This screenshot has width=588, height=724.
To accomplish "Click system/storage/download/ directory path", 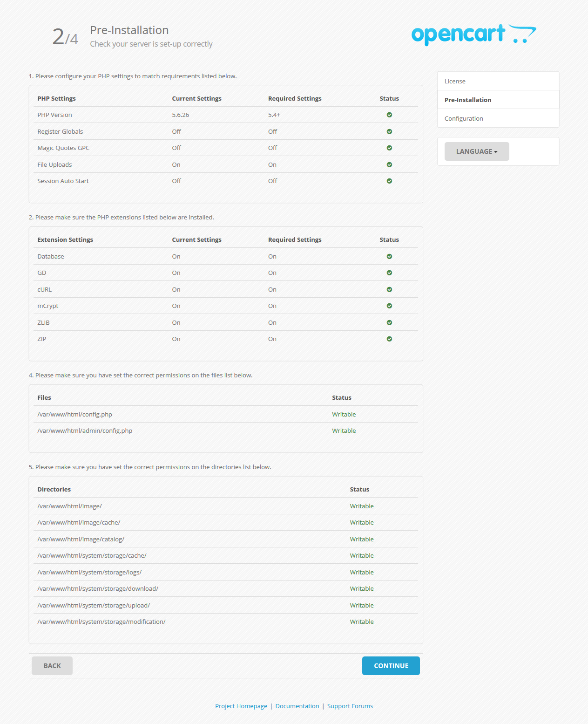I will (98, 589).
